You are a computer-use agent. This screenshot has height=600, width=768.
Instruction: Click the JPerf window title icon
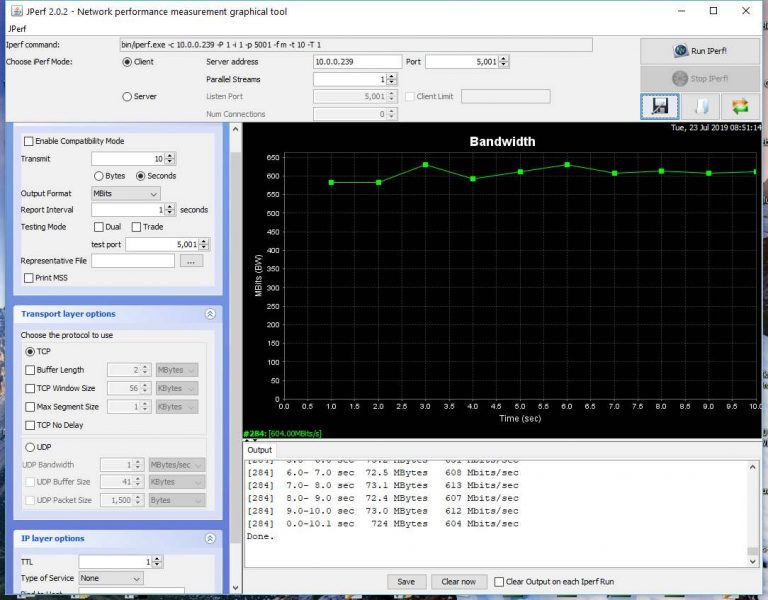pos(16,11)
